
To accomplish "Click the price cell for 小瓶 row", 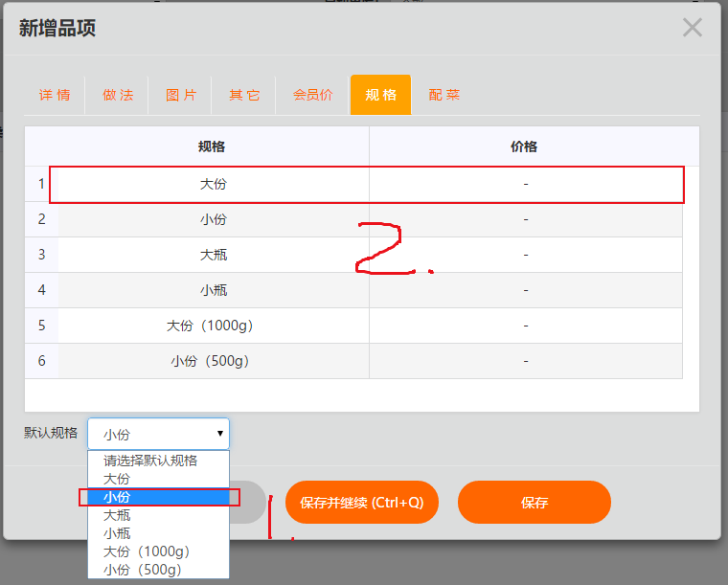I will tap(526, 290).
